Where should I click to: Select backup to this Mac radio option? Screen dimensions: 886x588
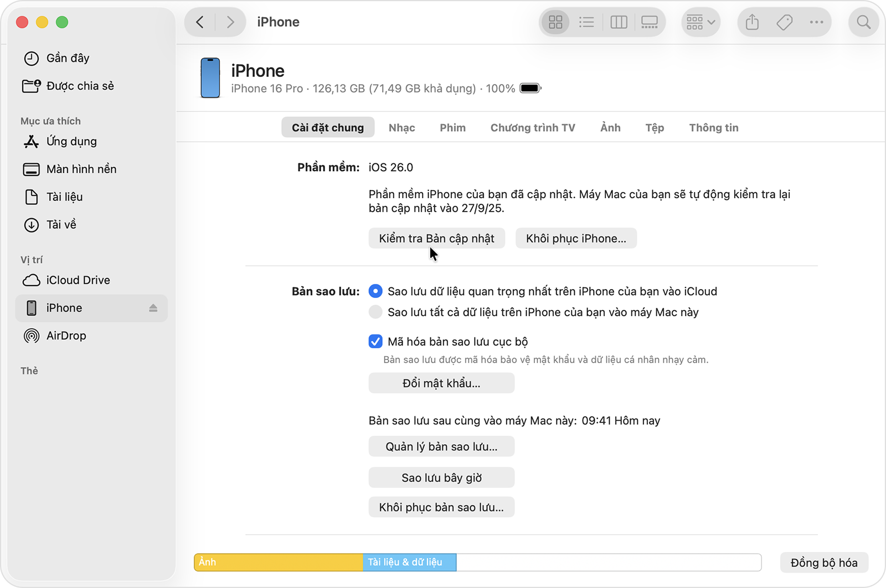point(375,312)
